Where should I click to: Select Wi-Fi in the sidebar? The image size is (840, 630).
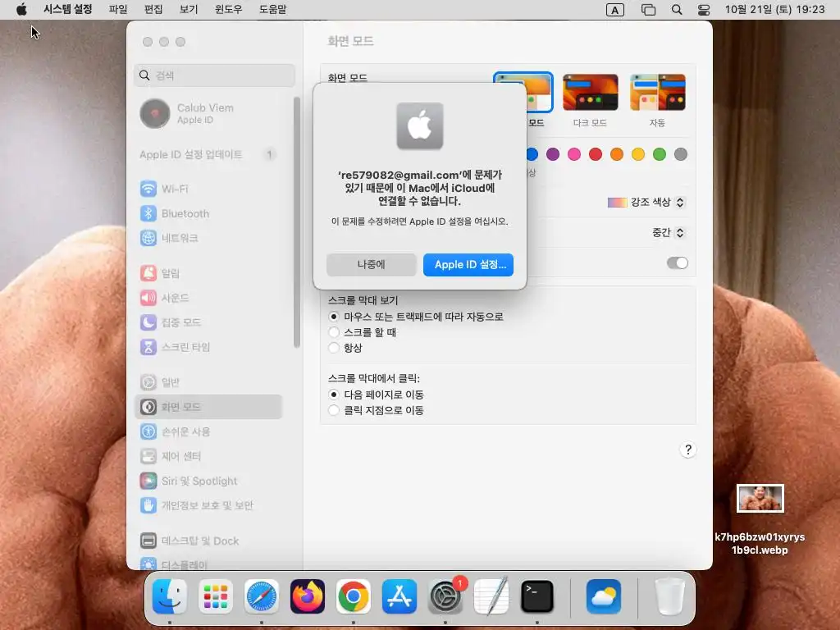[x=209, y=189]
